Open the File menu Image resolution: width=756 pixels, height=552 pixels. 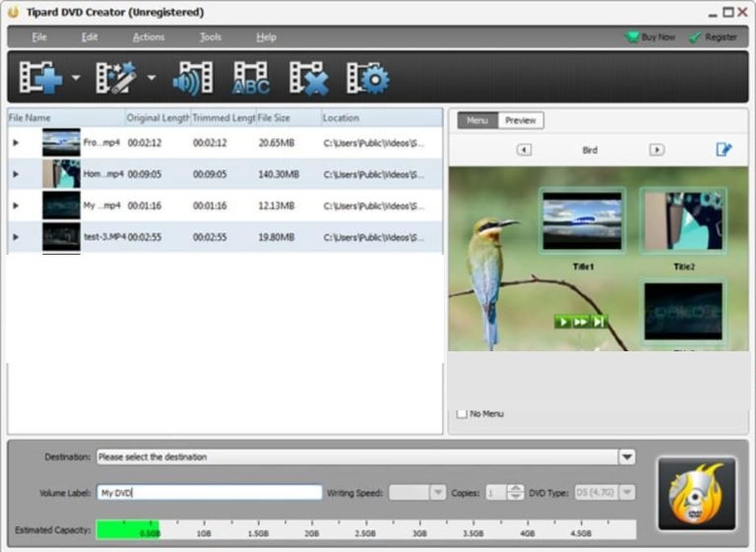tap(39, 37)
